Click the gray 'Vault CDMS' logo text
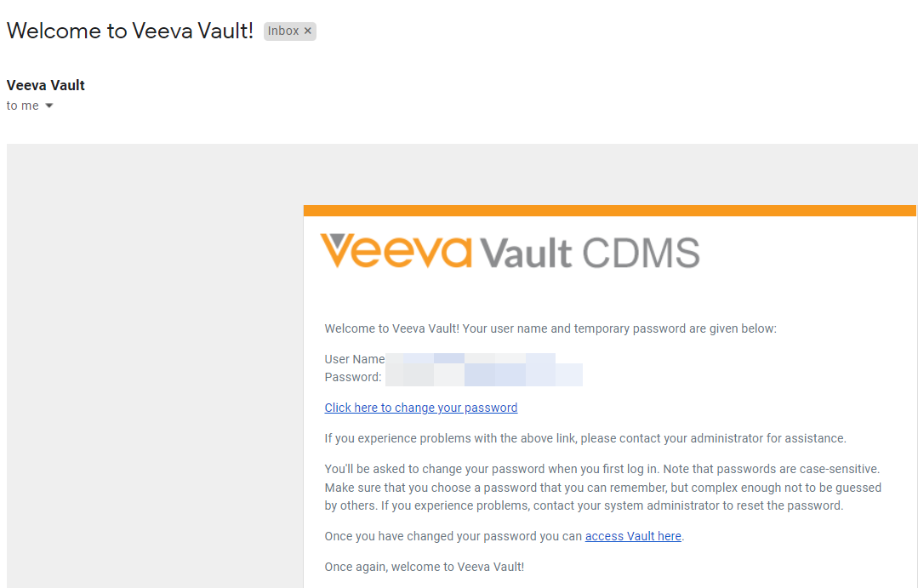The height and width of the screenshot is (588, 918). click(x=590, y=253)
